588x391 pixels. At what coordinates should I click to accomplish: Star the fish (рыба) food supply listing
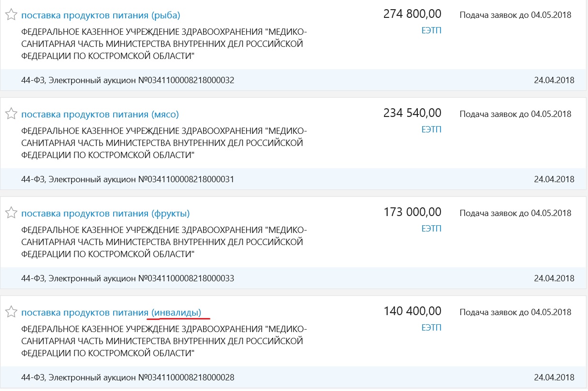pos(11,15)
